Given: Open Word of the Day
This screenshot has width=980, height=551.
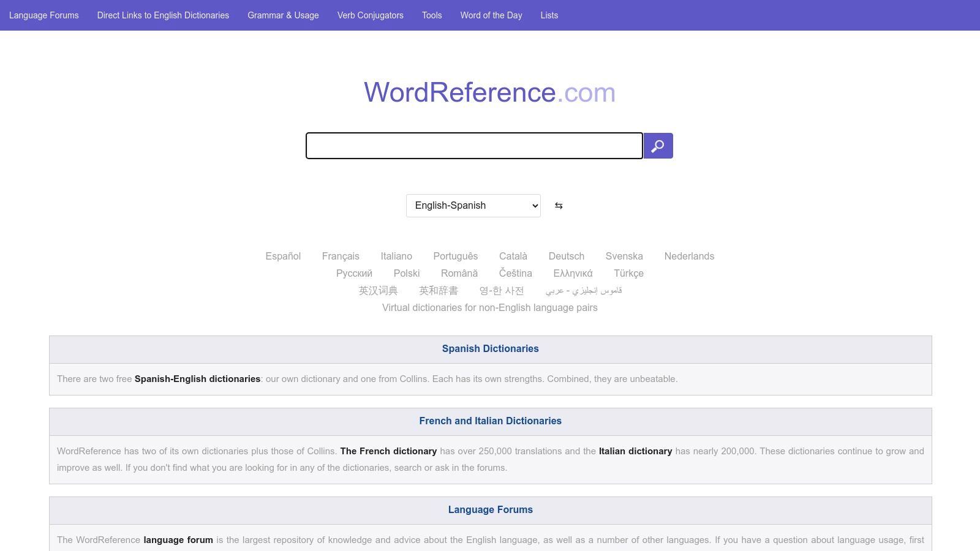Looking at the screenshot, I should point(491,15).
